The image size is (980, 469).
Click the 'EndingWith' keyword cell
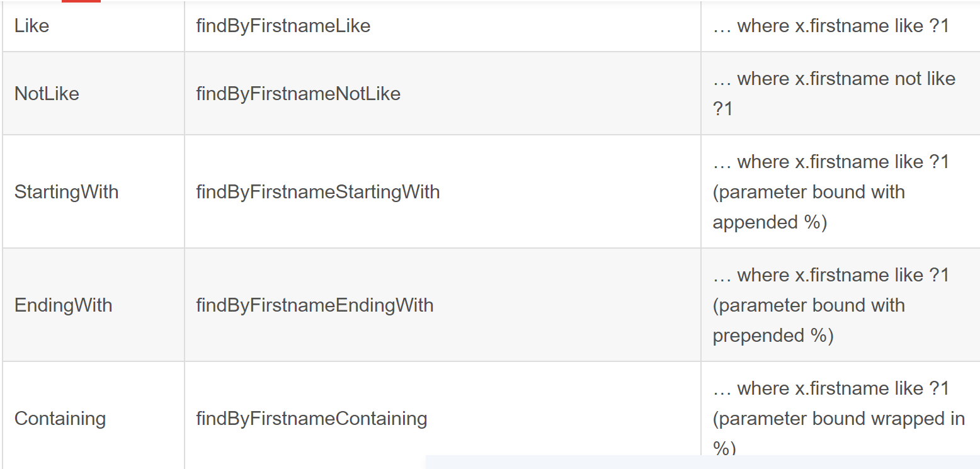[63, 305]
